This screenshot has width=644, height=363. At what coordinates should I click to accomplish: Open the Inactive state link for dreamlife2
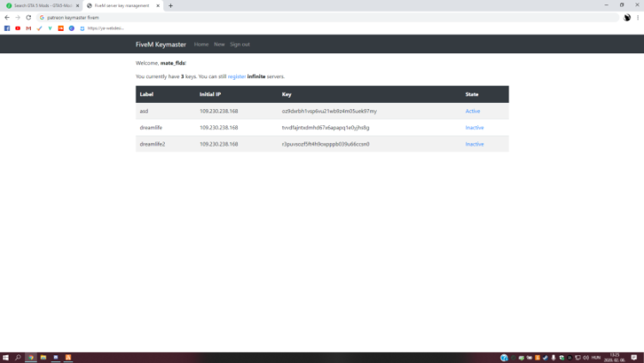(x=474, y=144)
